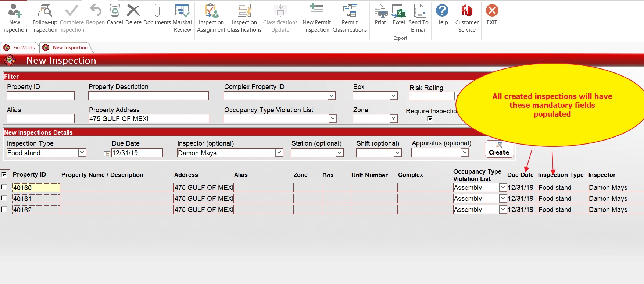The height and width of the screenshot is (284, 644).
Task: Select the New Inspection tab
Action: (65, 47)
